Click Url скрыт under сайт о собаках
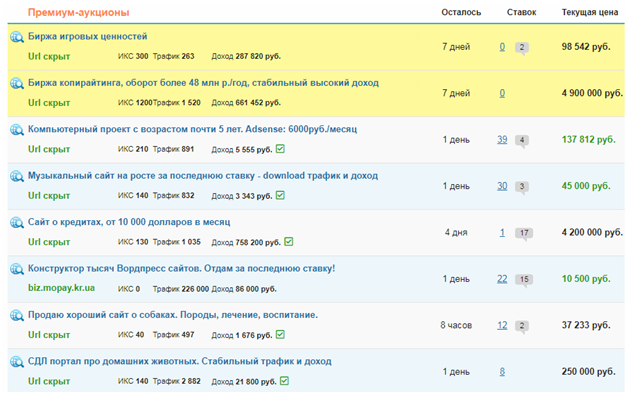The image size is (628, 394). (x=49, y=335)
